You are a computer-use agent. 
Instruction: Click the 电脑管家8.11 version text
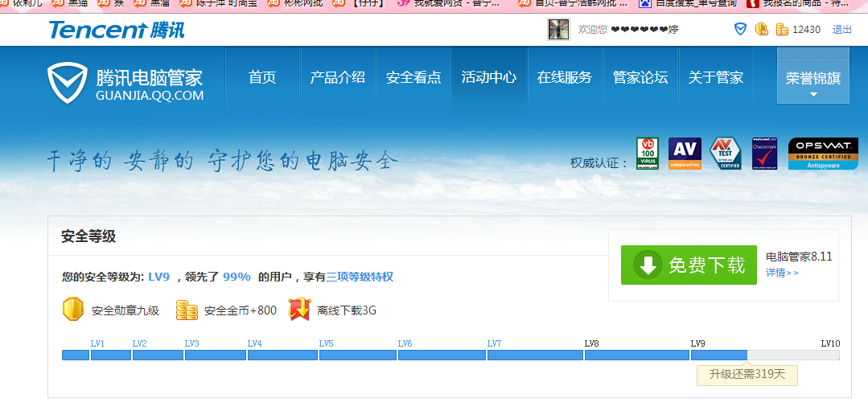799,257
